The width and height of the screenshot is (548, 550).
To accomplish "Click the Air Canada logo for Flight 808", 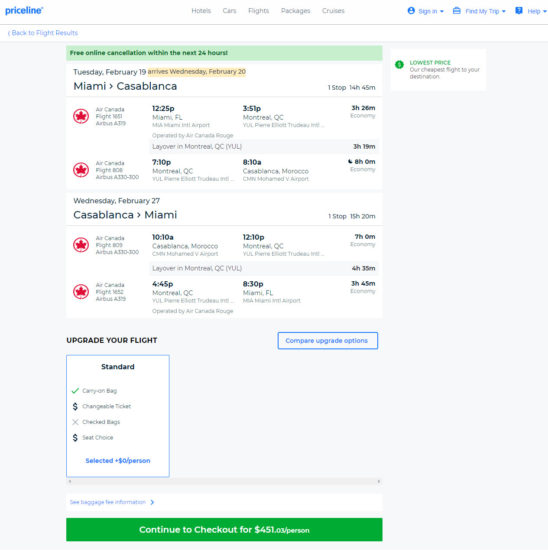I will [81, 170].
